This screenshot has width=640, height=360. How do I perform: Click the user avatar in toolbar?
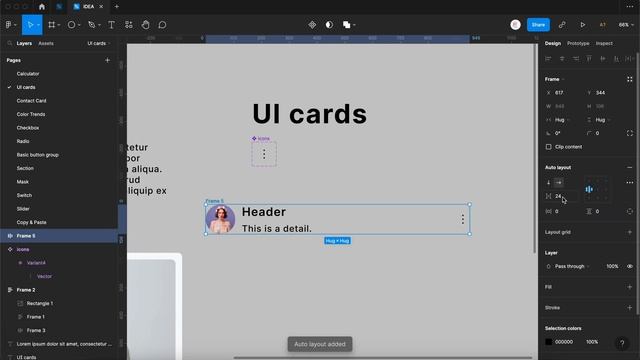pyautogui.click(x=516, y=25)
